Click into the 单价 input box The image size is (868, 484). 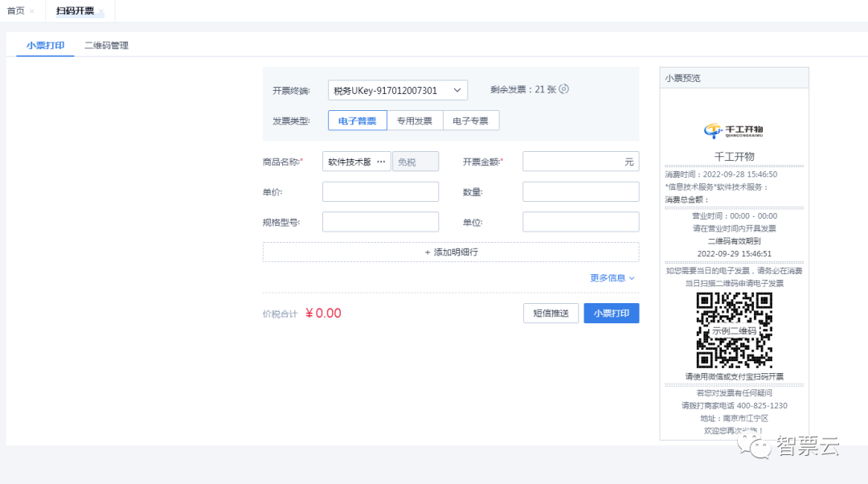click(x=380, y=192)
